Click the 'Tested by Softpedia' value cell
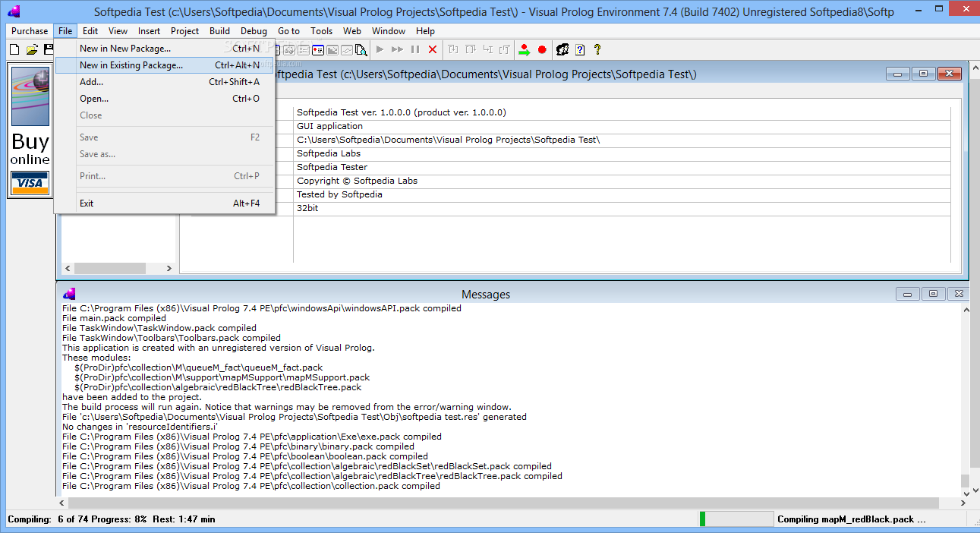The image size is (980, 533). point(622,194)
